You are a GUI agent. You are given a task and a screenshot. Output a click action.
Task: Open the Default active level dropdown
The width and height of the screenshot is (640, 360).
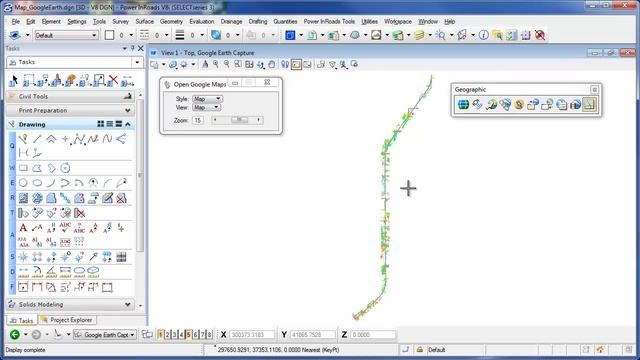(66, 35)
